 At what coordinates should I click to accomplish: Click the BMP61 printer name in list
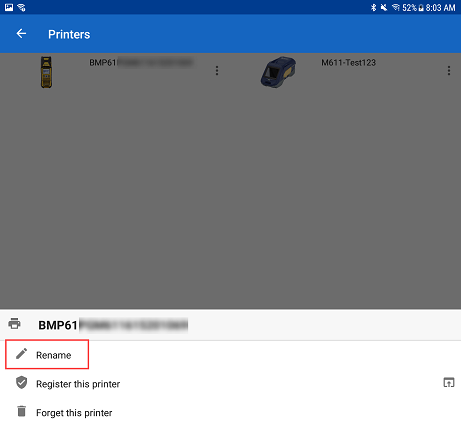[x=141, y=63]
